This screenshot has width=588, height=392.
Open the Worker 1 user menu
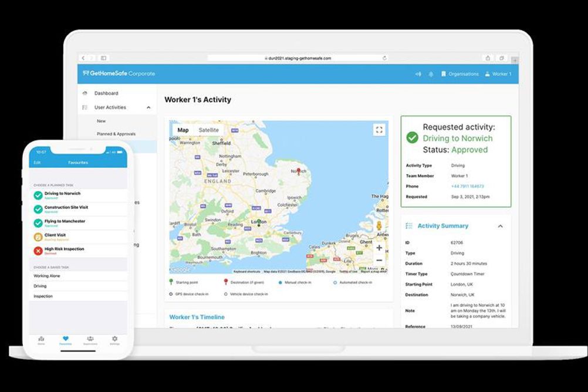(x=498, y=74)
